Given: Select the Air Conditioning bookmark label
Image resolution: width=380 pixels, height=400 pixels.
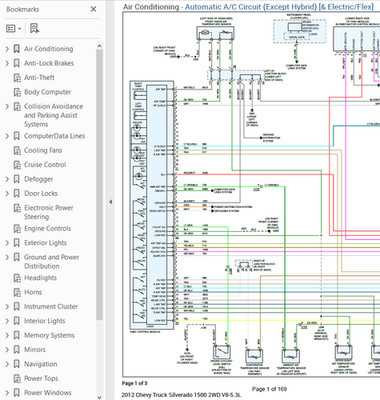Looking at the screenshot, I should pyautogui.click(x=48, y=49).
